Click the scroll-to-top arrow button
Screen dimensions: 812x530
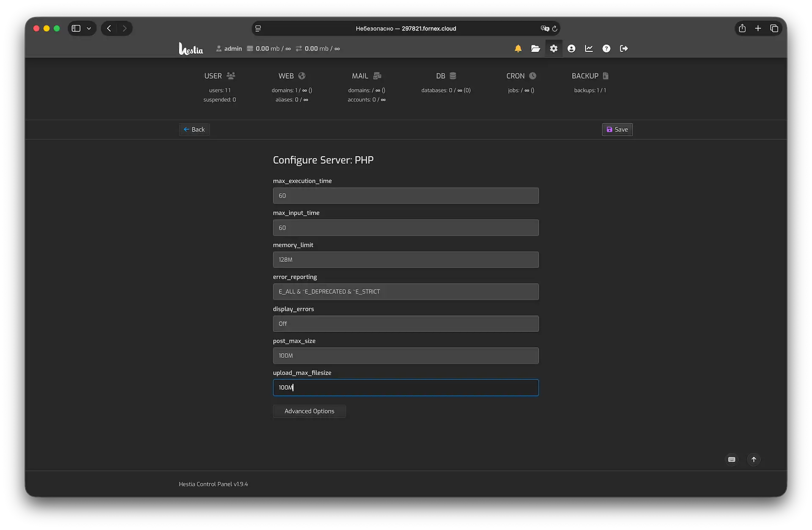[x=754, y=459]
